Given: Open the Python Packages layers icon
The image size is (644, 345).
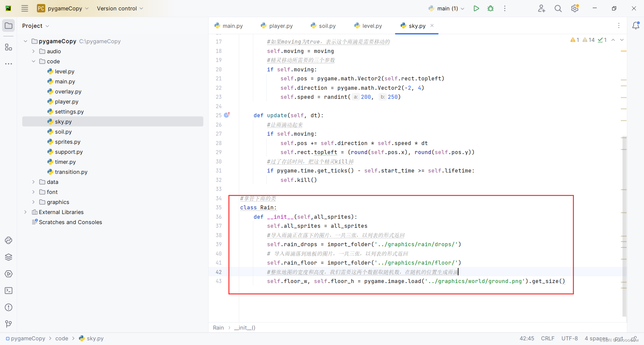Looking at the screenshot, I should [9, 257].
